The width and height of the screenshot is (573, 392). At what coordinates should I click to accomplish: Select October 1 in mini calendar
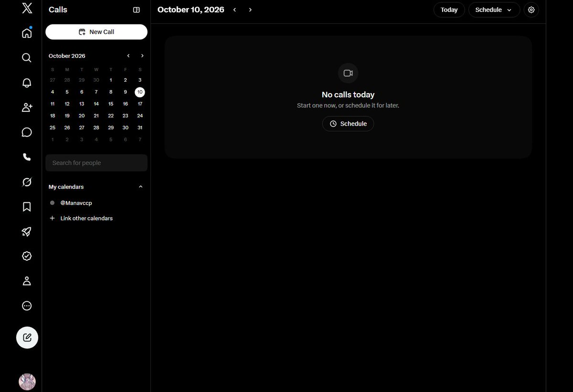pyautogui.click(x=111, y=80)
